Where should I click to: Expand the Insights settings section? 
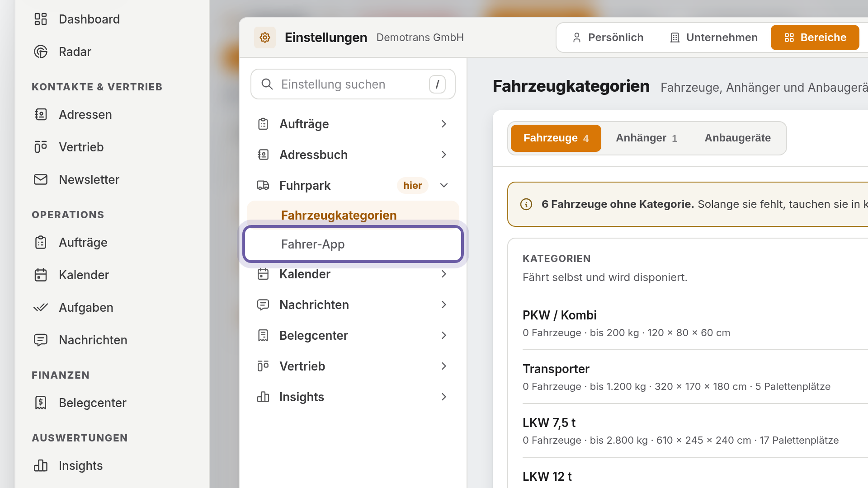pyautogui.click(x=353, y=397)
